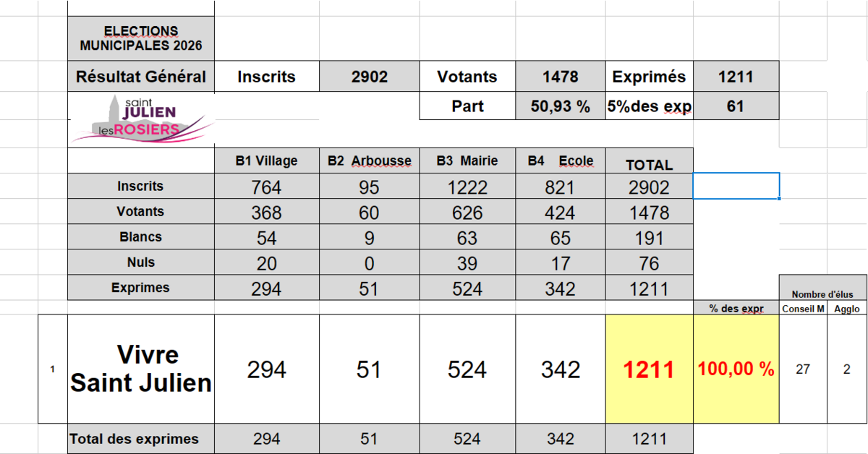Click the cell showing value 61
The image size is (868, 454).
736,106
